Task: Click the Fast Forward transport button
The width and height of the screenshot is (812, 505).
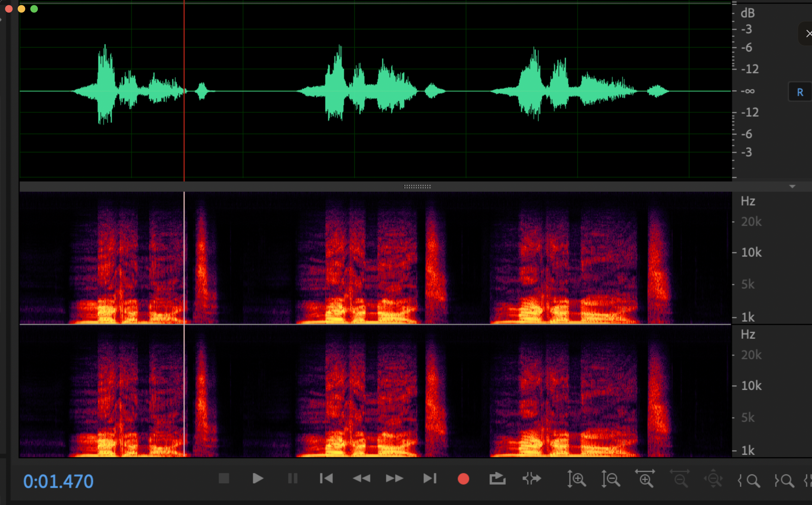Action: coord(395,478)
